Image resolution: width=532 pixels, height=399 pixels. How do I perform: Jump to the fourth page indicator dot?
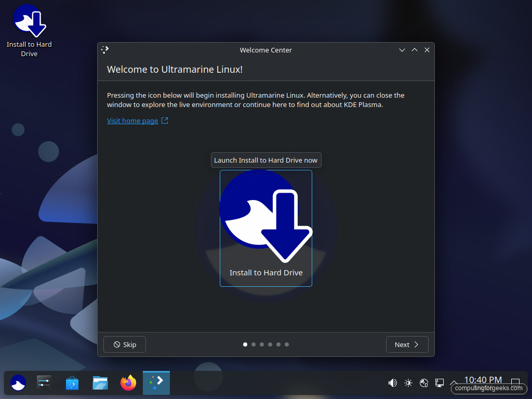pyautogui.click(x=270, y=344)
